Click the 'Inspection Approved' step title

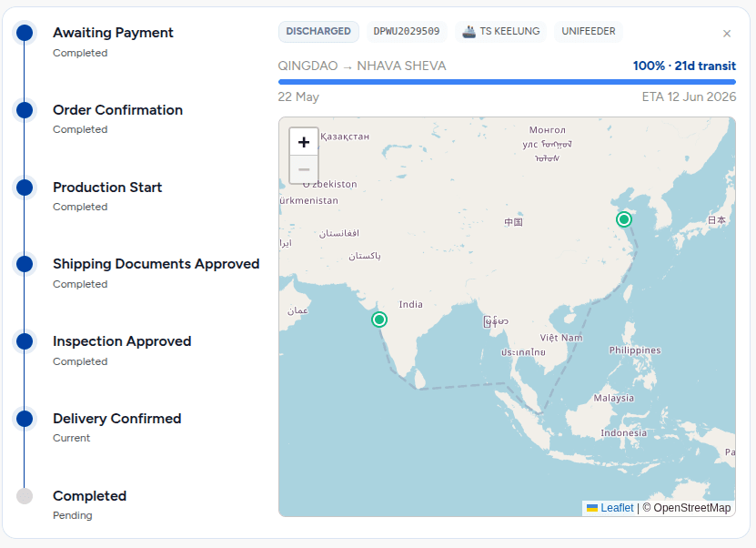click(122, 341)
